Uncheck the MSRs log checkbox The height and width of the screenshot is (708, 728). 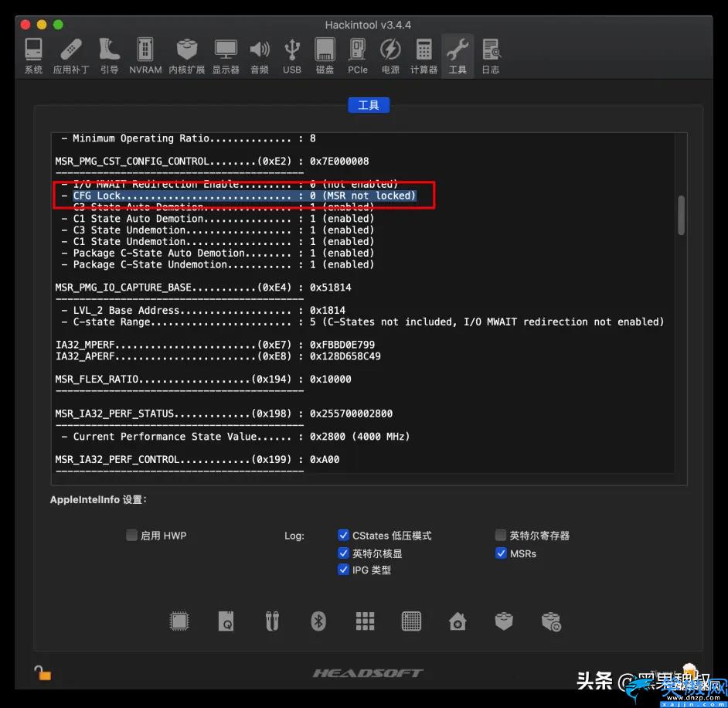pyautogui.click(x=501, y=553)
